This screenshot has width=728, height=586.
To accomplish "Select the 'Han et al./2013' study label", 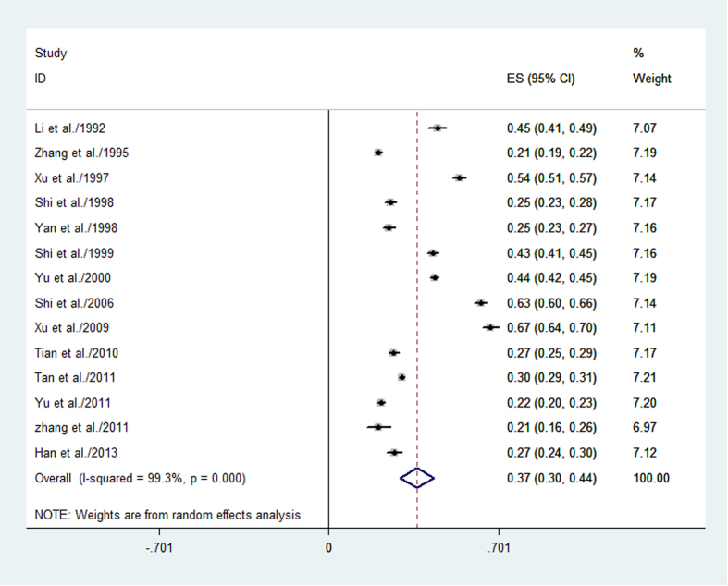I will [x=76, y=453].
